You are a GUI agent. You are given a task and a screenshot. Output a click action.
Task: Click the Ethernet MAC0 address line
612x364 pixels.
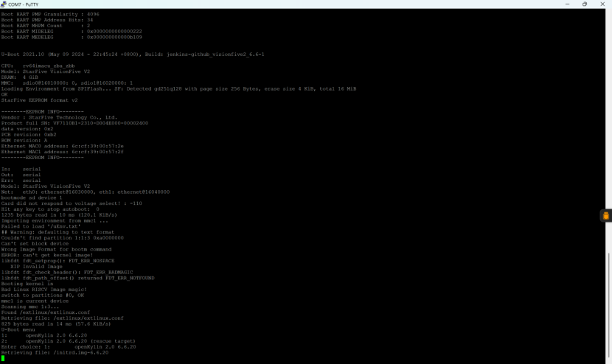[63, 146]
